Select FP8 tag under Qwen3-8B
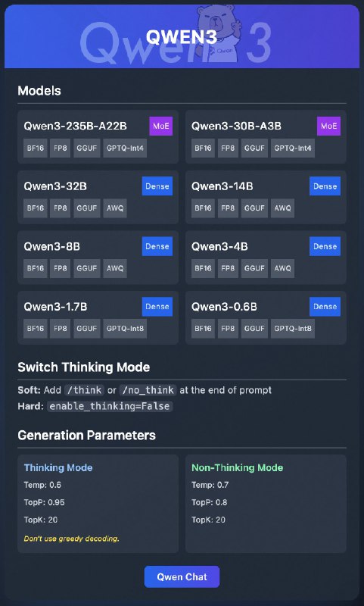Screen dimensions: 364x606 pos(61,268)
